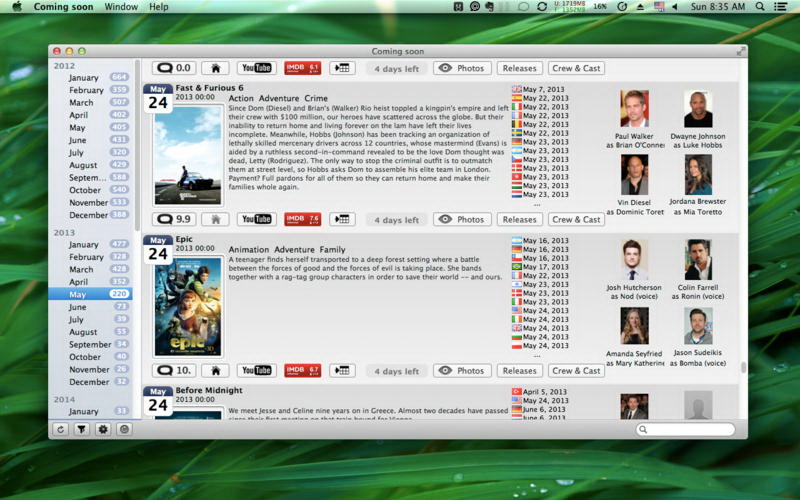This screenshot has width=800, height=500.
Task: Click the refresh icon in bottom toolbar
Action: (61, 429)
